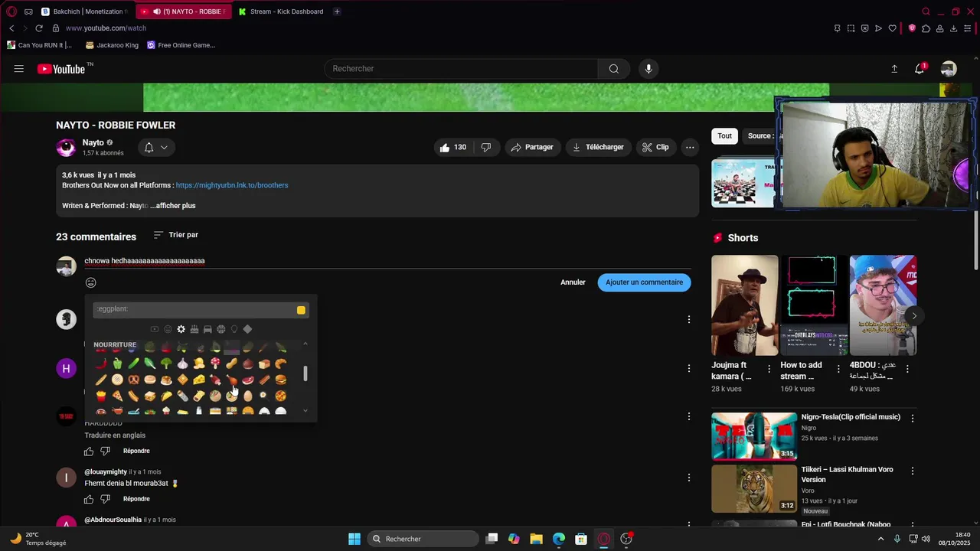Select emoji category light bulb objects
The image size is (980, 551).
(234, 329)
